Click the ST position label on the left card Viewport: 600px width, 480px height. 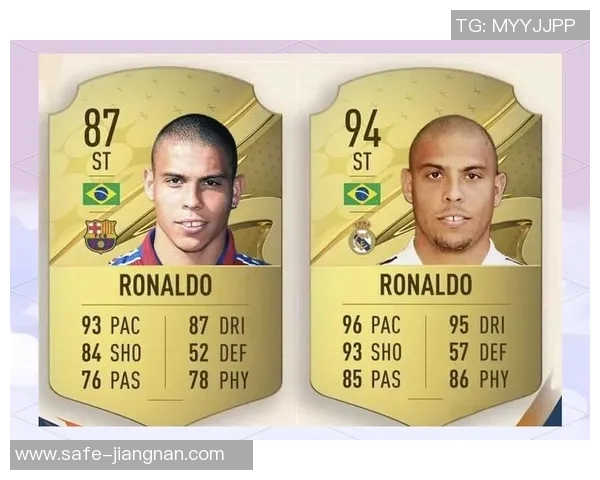(101, 162)
